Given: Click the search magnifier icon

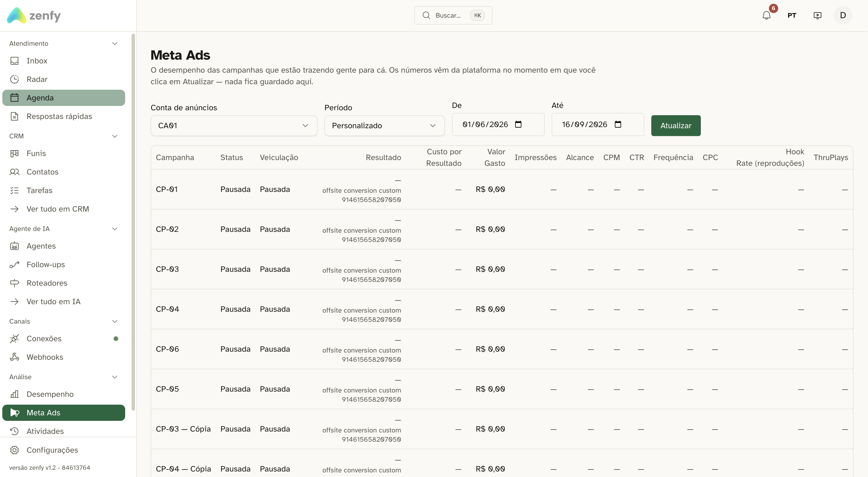Looking at the screenshot, I should [x=426, y=15].
